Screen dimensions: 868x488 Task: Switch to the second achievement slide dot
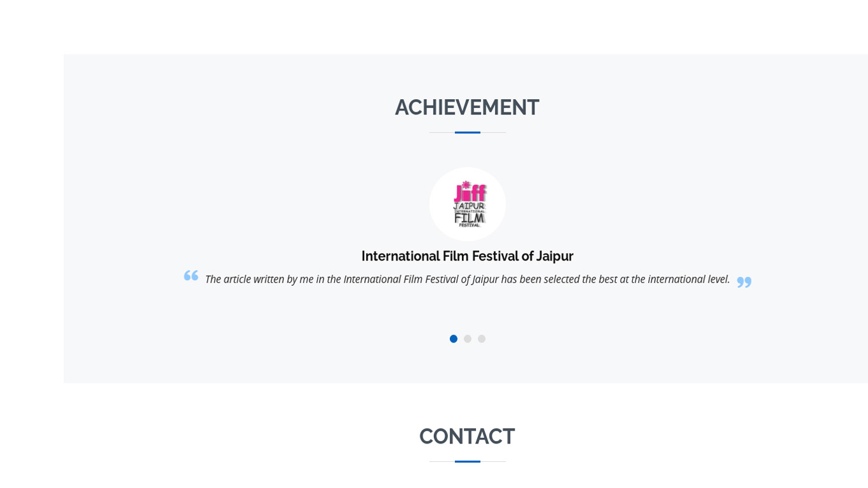[468, 339]
